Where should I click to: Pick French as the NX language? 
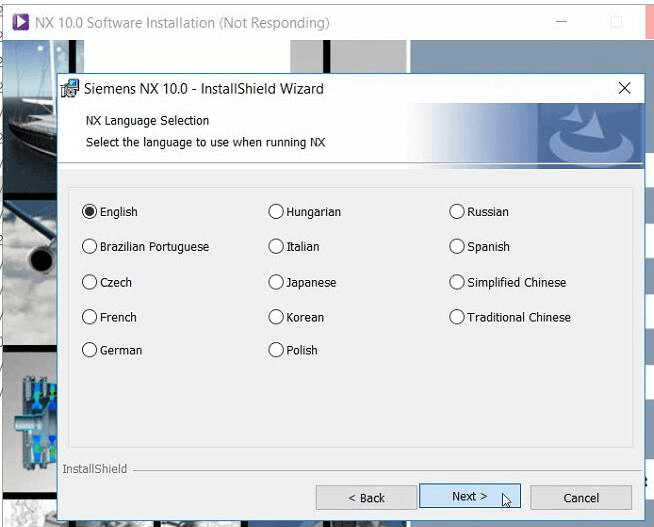coord(90,317)
